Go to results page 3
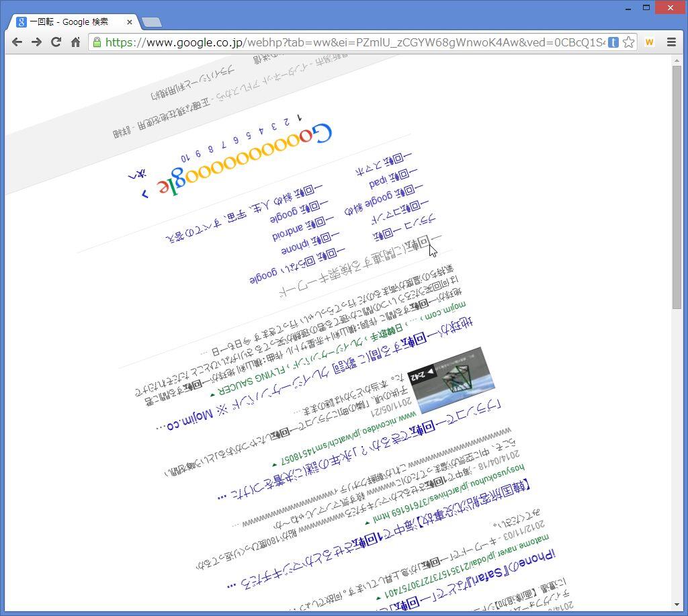The height and width of the screenshot is (616, 688). pyautogui.click(x=274, y=126)
